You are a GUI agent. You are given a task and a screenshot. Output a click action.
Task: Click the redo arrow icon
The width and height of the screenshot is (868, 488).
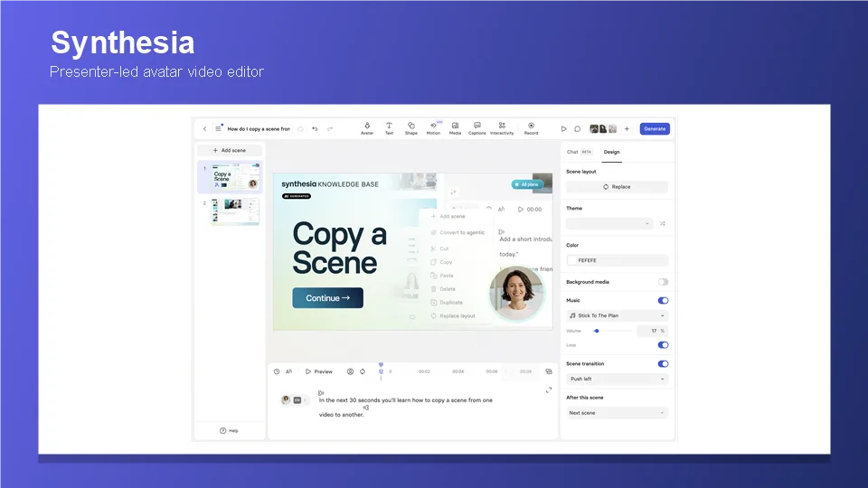coord(330,129)
